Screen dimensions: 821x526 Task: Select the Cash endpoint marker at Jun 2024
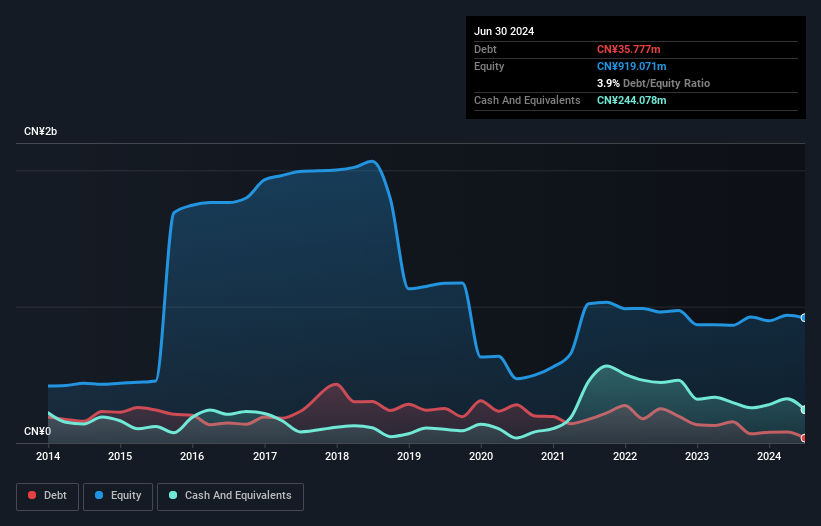tap(804, 410)
